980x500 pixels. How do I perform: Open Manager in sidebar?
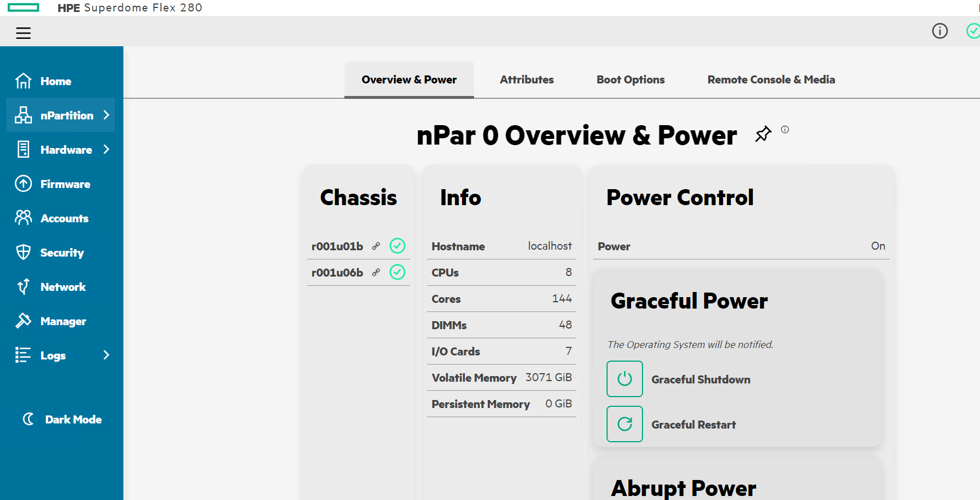tap(63, 321)
